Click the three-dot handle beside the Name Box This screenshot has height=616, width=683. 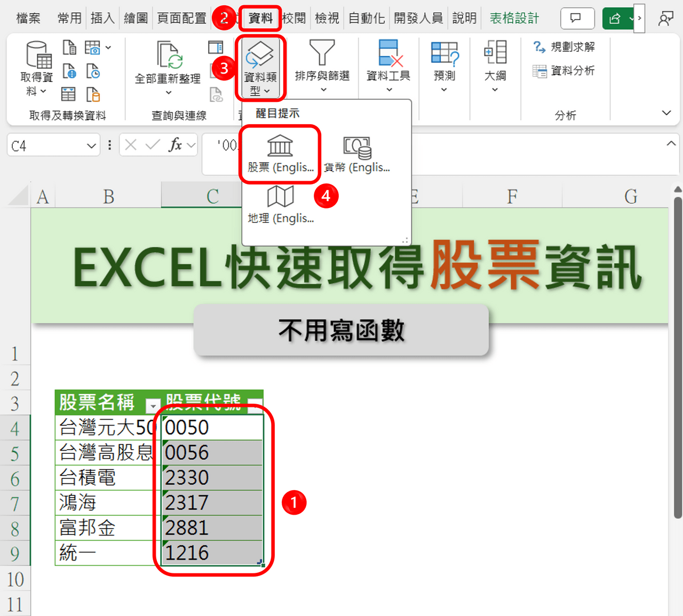point(109,145)
